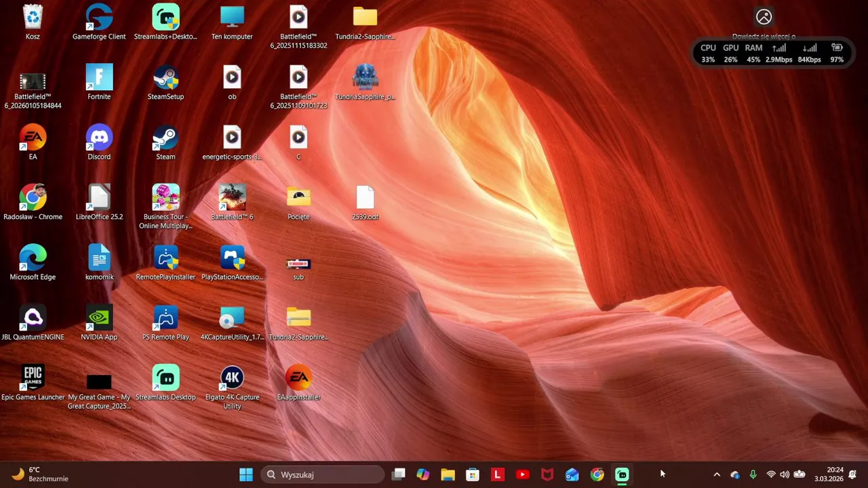Click the microphone tray icon
The width and height of the screenshot is (868, 488).
tap(753, 474)
